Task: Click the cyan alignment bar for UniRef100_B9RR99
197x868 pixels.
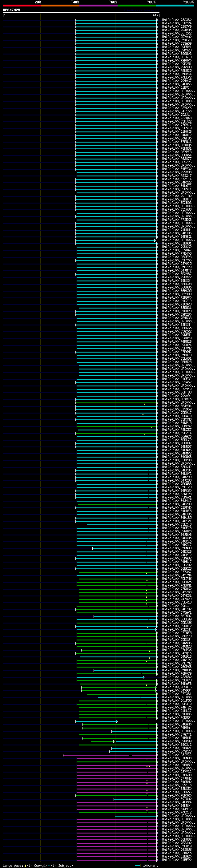Action: click(x=137, y=741)
